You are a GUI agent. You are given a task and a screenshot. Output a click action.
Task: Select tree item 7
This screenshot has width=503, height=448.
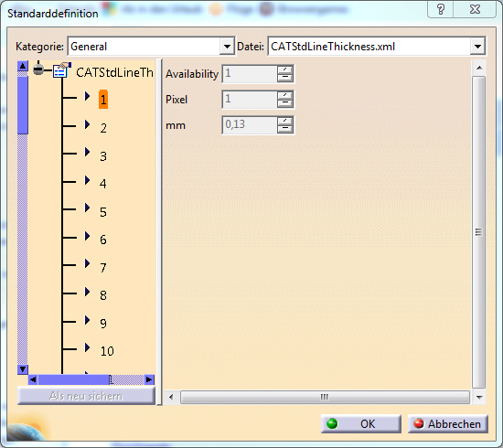(x=103, y=268)
